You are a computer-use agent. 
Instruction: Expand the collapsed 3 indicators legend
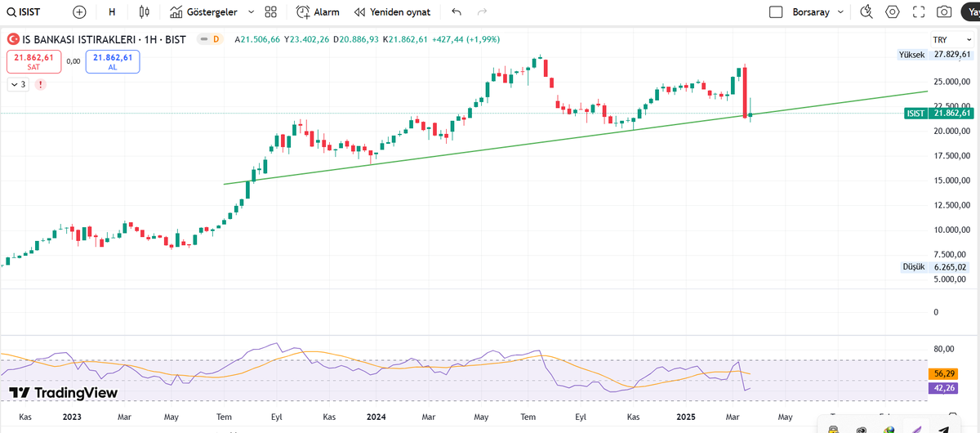tap(18, 84)
